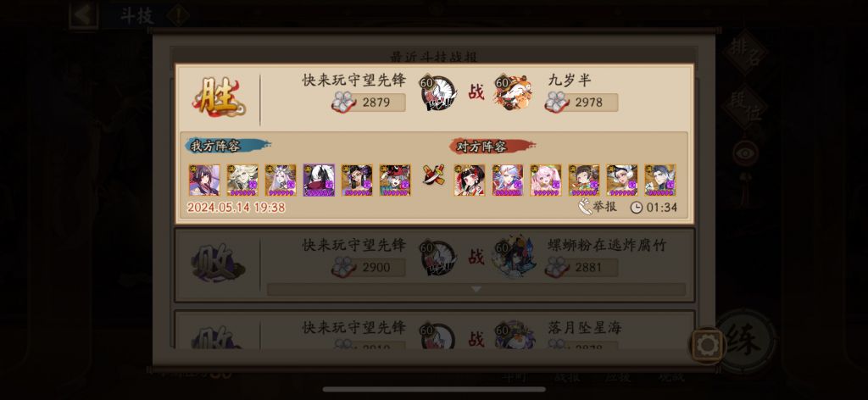View 九岁半 player avatar
This screenshot has height=400, width=868.
point(513,93)
